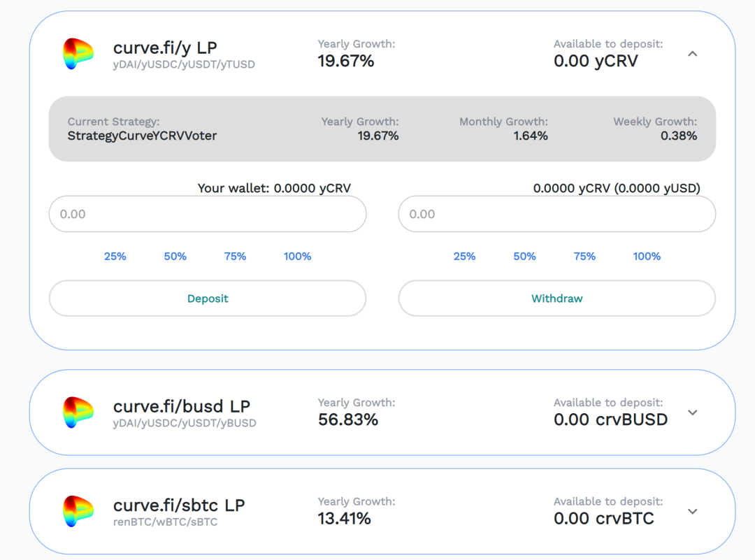Click '0.0000 yCRV (0.0000 yUSD)' vault balance
The width and height of the screenshot is (755, 560).
click(x=617, y=188)
